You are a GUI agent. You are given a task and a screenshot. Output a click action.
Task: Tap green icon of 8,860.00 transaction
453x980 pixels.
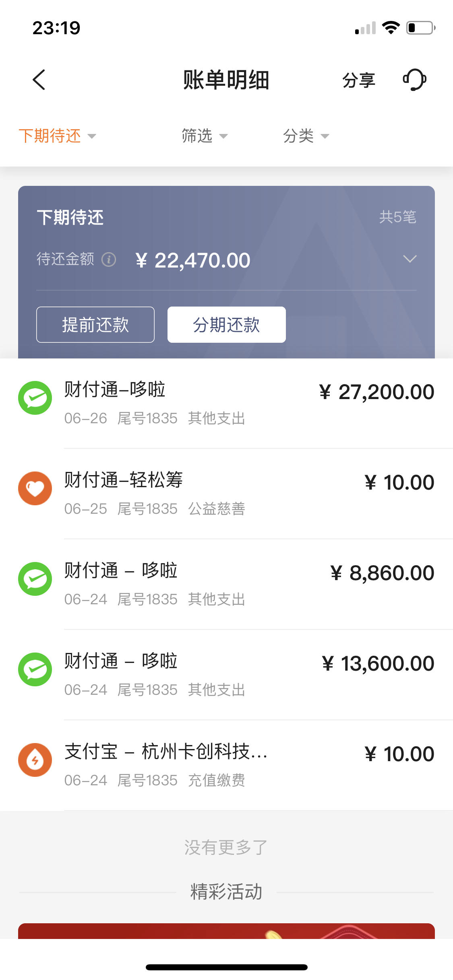coord(35,579)
